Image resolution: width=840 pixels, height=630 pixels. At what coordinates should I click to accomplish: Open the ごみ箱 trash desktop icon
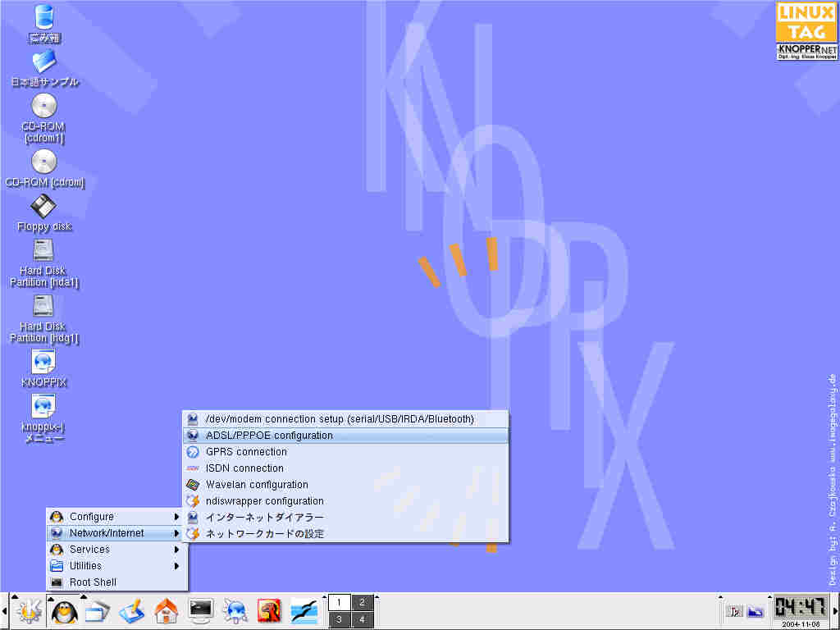coord(44,24)
